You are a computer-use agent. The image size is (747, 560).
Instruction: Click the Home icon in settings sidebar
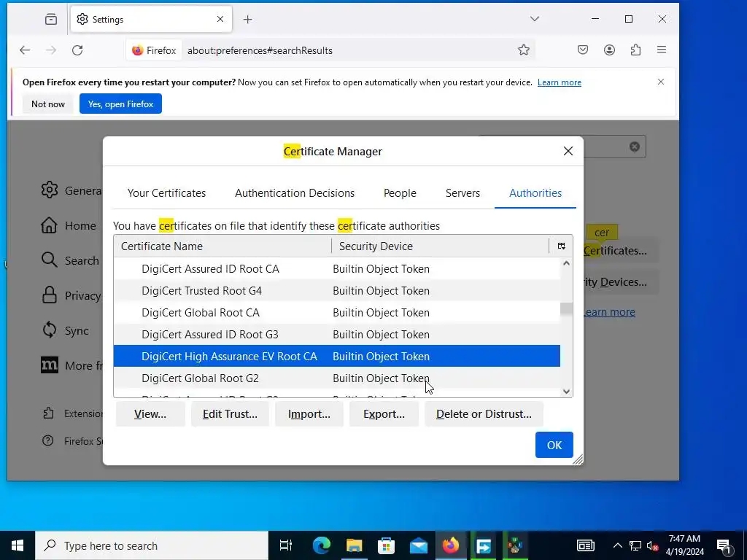click(49, 225)
